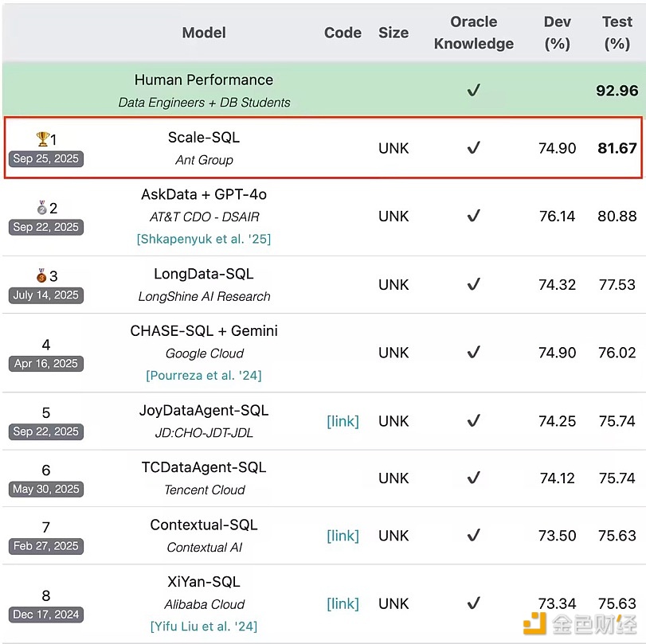Click the bronze medal icon for rank 3
Image resolution: width=646 pixels, height=644 pixels.
pos(41,276)
